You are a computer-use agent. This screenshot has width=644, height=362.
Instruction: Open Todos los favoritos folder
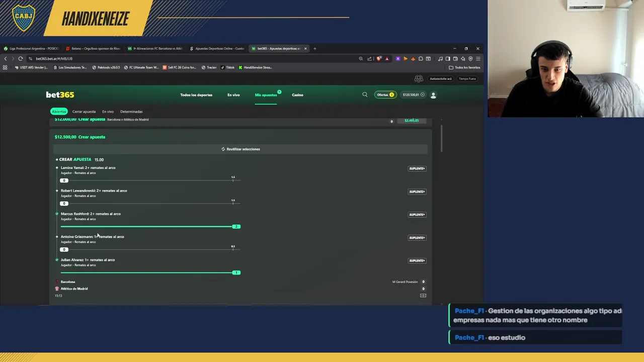(x=464, y=67)
